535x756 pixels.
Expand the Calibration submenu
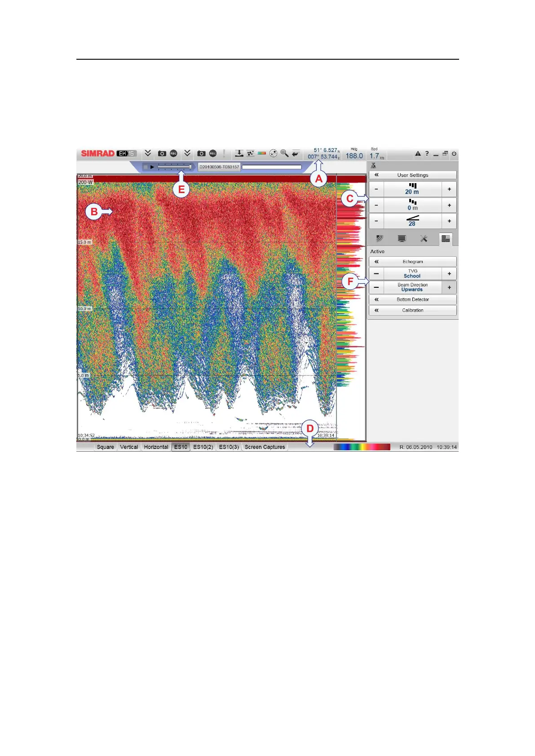(413, 310)
